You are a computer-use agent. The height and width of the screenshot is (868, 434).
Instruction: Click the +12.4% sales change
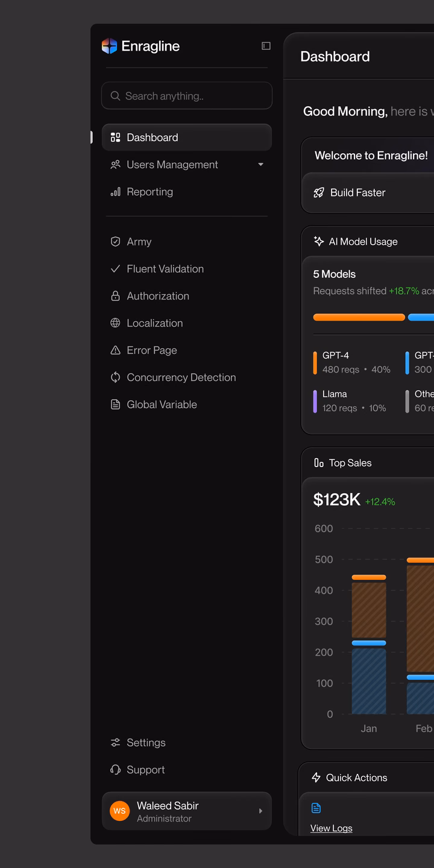click(x=380, y=502)
